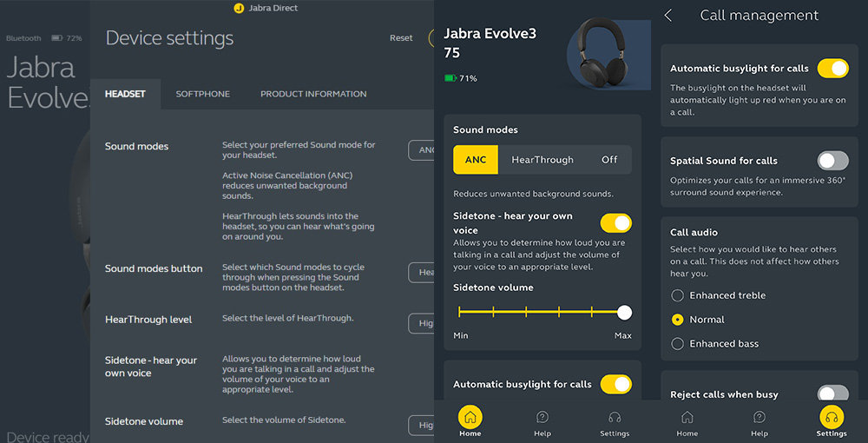This screenshot has height=443, width=868.
Task: Click the 'Device settings' heading
Action: [x=169, y=38]
